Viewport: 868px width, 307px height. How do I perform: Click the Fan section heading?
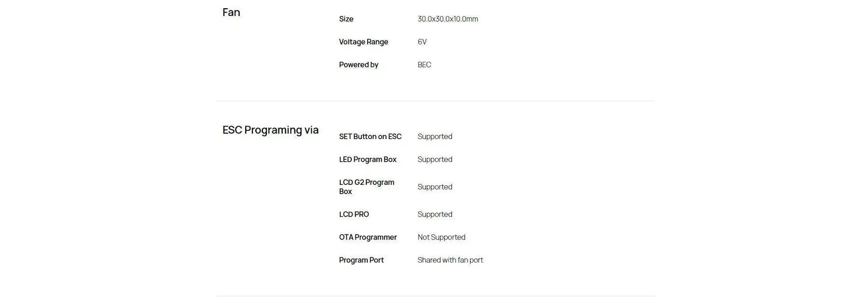[231, 13]
